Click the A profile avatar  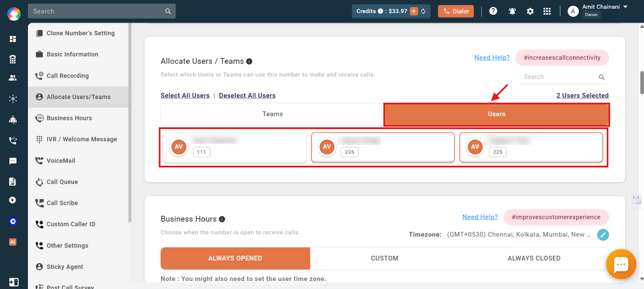point(573,11)
